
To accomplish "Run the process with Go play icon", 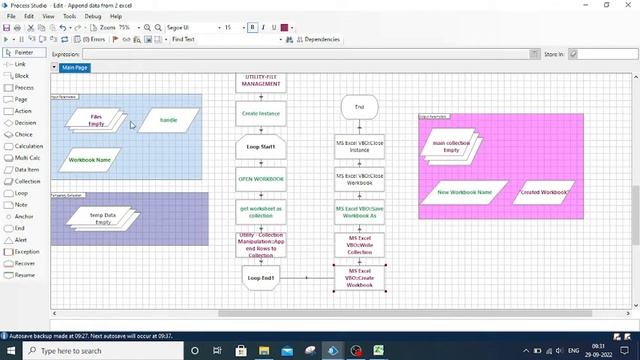I will tap(6, 40).
